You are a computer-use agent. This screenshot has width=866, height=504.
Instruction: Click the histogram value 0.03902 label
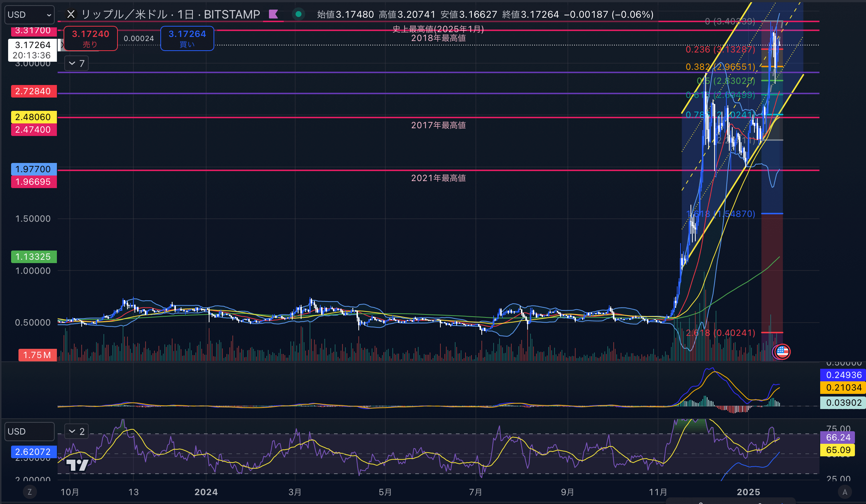(843, 403)
